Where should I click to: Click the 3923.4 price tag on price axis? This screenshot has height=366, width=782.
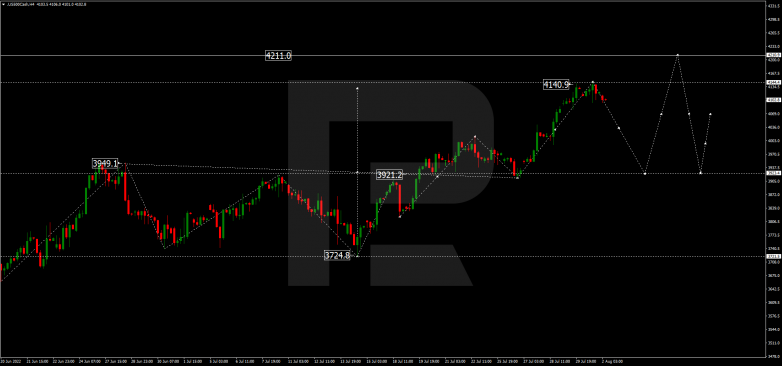[773, 173]
